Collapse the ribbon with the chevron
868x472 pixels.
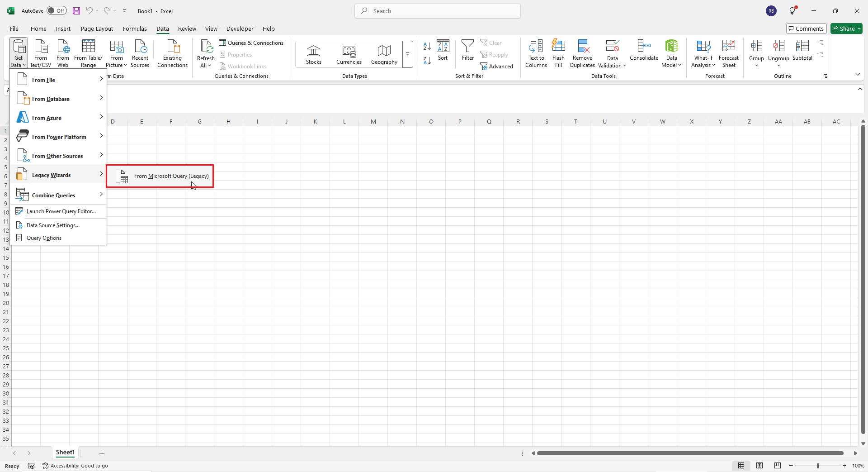click(x=858, y=74)
